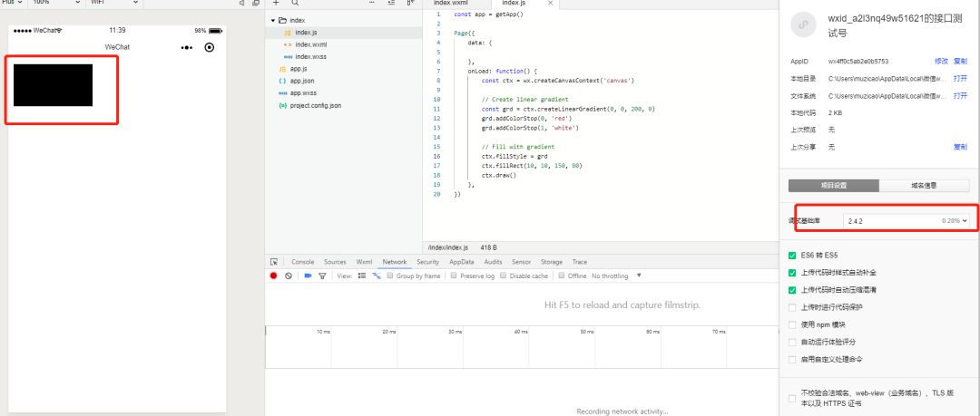
Task: Click the simulator capsule close circle
Action: tap(210, 47)
